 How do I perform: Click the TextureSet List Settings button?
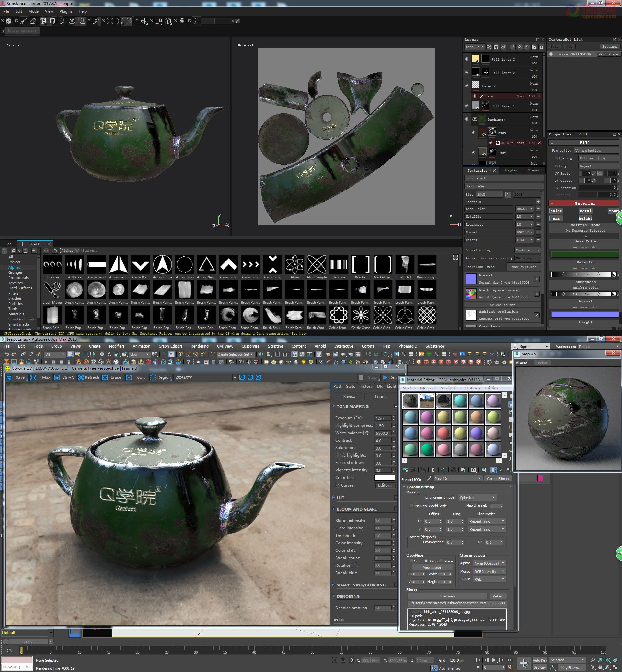point(610,46)
